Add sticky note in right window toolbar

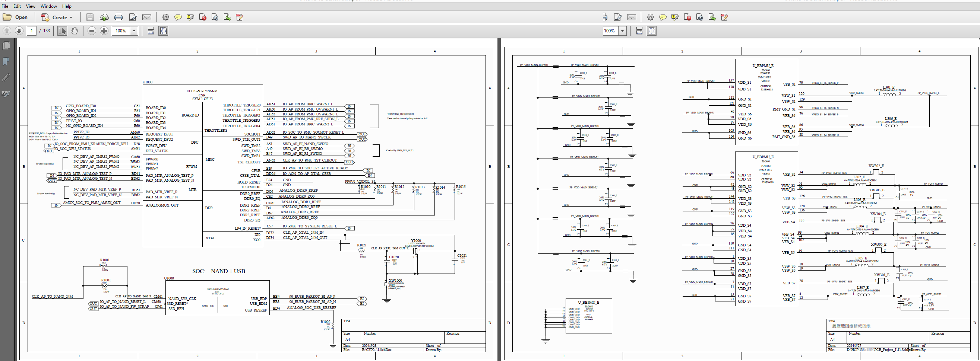tap(663, 17)
